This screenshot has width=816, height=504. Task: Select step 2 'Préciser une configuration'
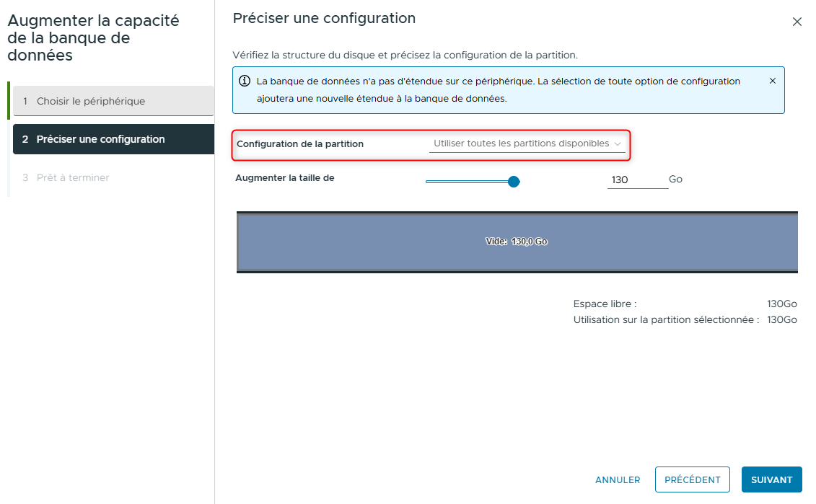tap(113, 138)
